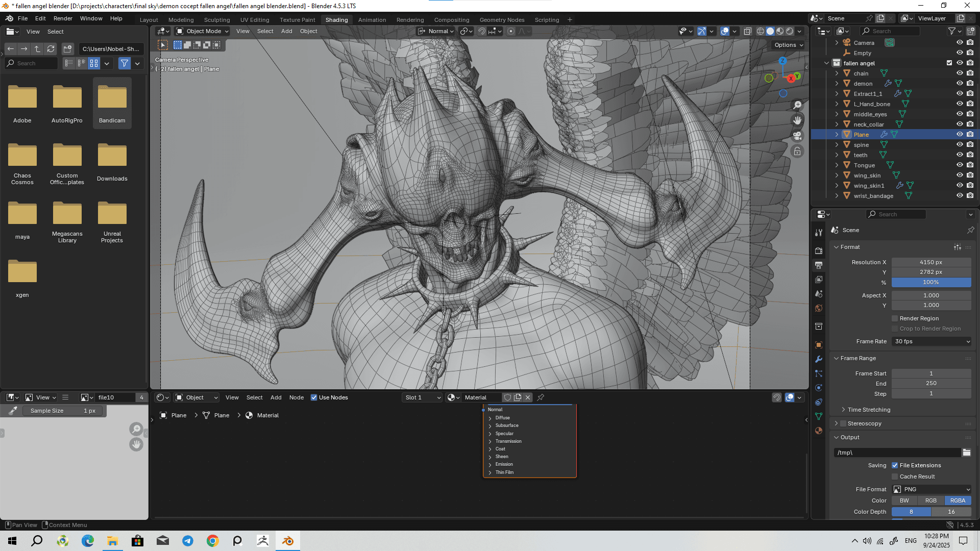
Task: Open the Particles properties tab
Action: (819, 373)
